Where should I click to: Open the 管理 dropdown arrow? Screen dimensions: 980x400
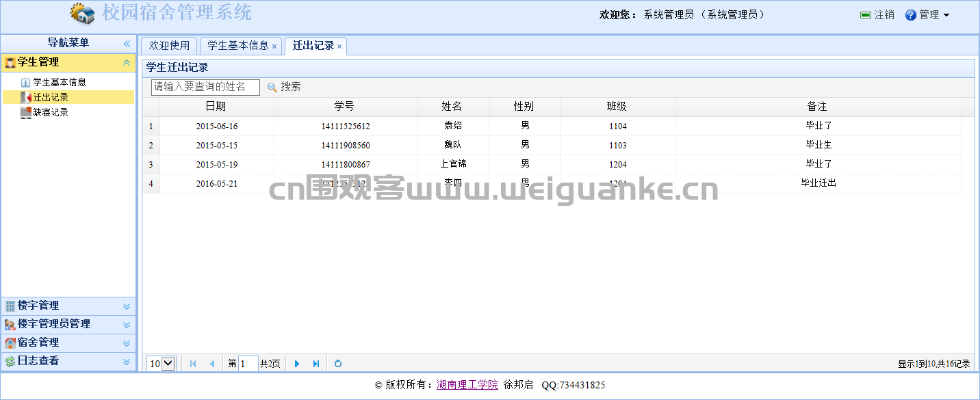[x=946, y=15]
